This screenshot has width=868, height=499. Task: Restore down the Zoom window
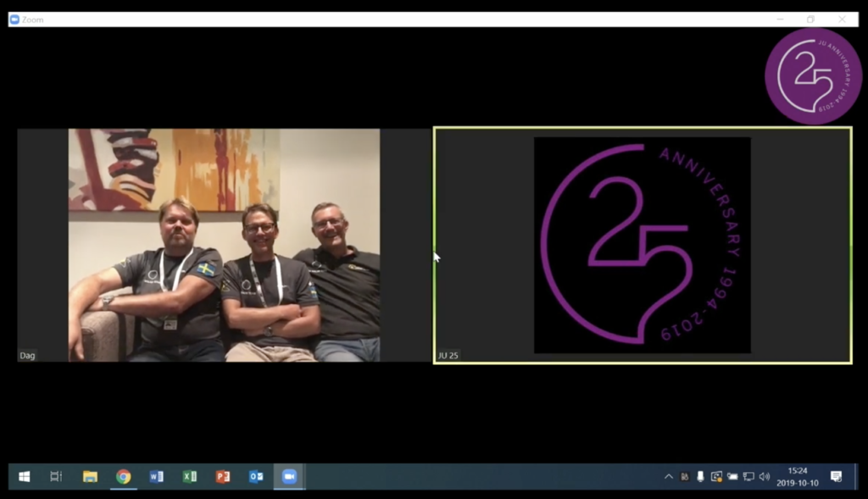coord(810,19)
